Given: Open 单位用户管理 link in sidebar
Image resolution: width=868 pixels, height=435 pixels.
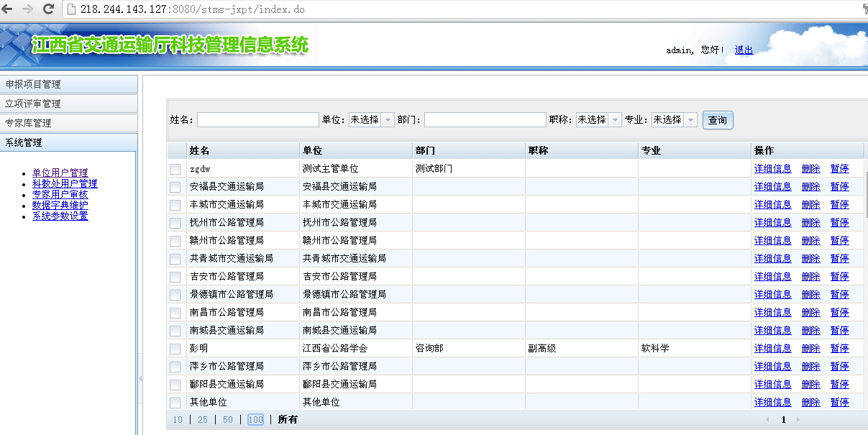Looking at the screenshot, I should click(60, 173).
